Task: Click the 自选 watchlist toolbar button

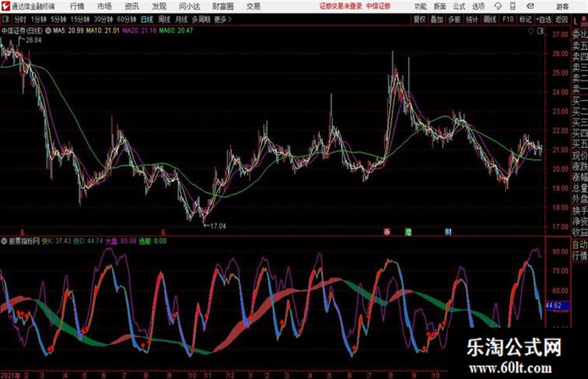Action: point(544,19)
